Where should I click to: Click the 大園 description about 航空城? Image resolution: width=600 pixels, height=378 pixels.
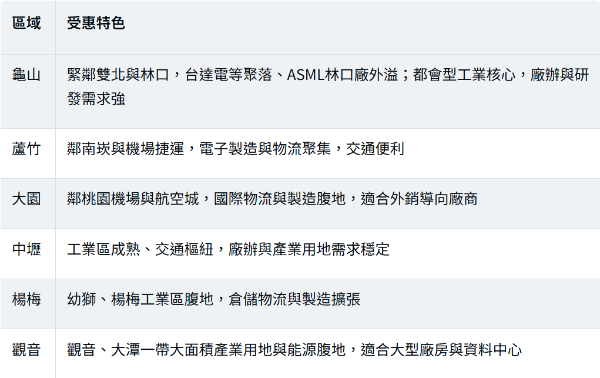pos(272,199)
